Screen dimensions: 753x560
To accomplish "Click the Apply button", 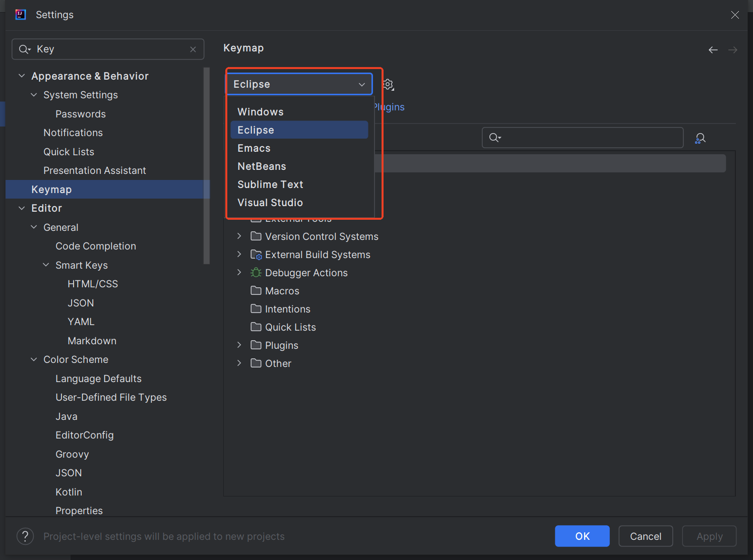I will click(x=709, y=536).
